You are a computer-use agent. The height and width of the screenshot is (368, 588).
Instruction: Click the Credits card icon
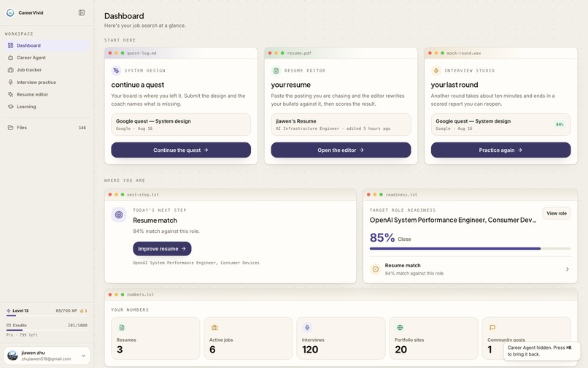point(9,326)
